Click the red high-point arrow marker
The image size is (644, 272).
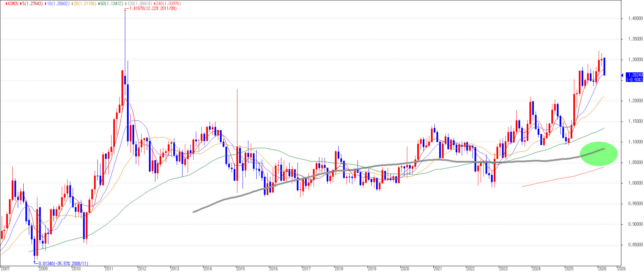[126, 9]
